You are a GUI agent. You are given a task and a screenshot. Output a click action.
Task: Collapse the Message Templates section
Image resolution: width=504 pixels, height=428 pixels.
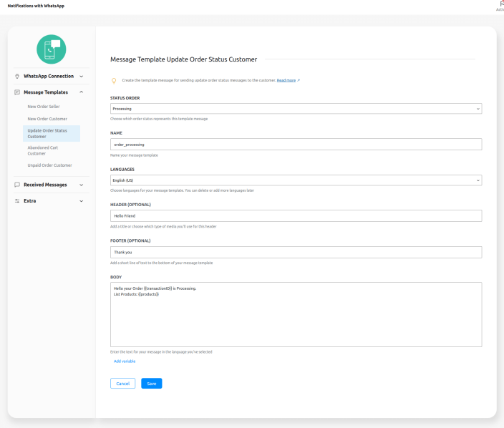81,92
